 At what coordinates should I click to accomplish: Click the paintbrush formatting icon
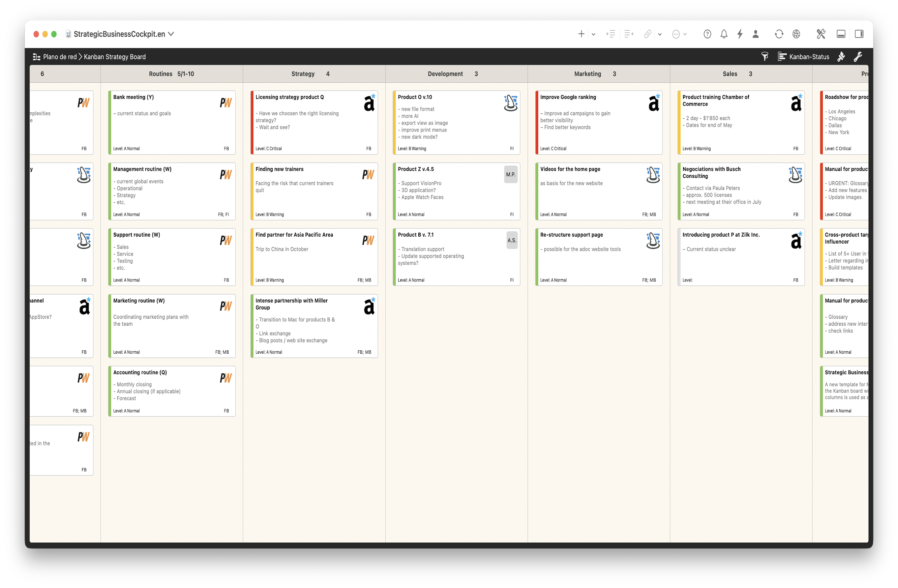click(841, 57)
